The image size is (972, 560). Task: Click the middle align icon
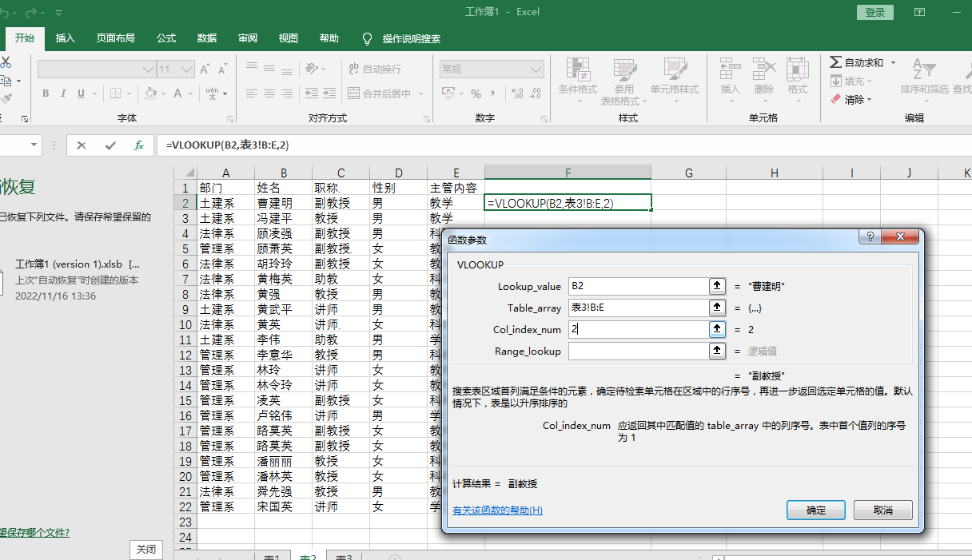click(x=271, y=69)
